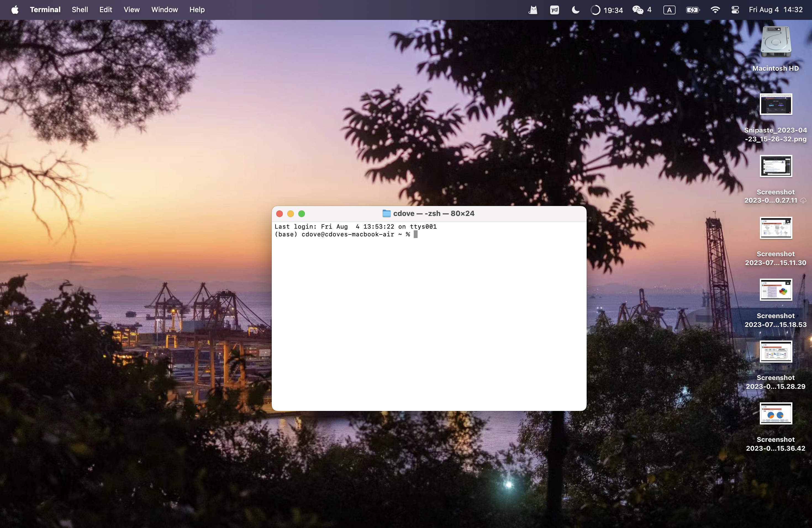The image size is (812, 528).
Task: Open Control Center
Action: pyautogui.click(x=735, y=10)
